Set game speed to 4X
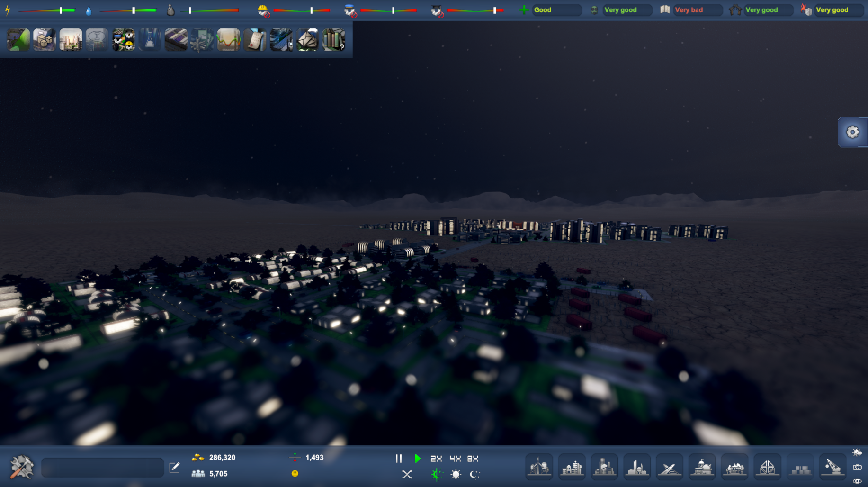 (455, 459)
